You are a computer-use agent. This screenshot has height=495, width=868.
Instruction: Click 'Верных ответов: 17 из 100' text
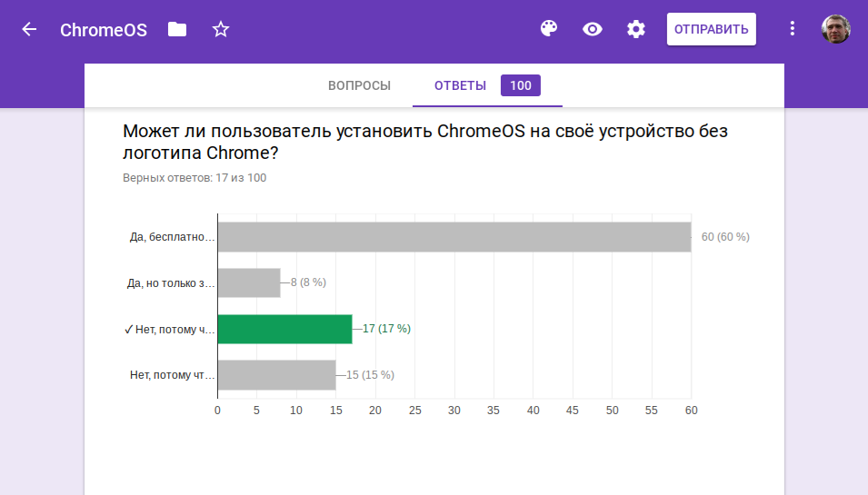(x=195, y=178)
